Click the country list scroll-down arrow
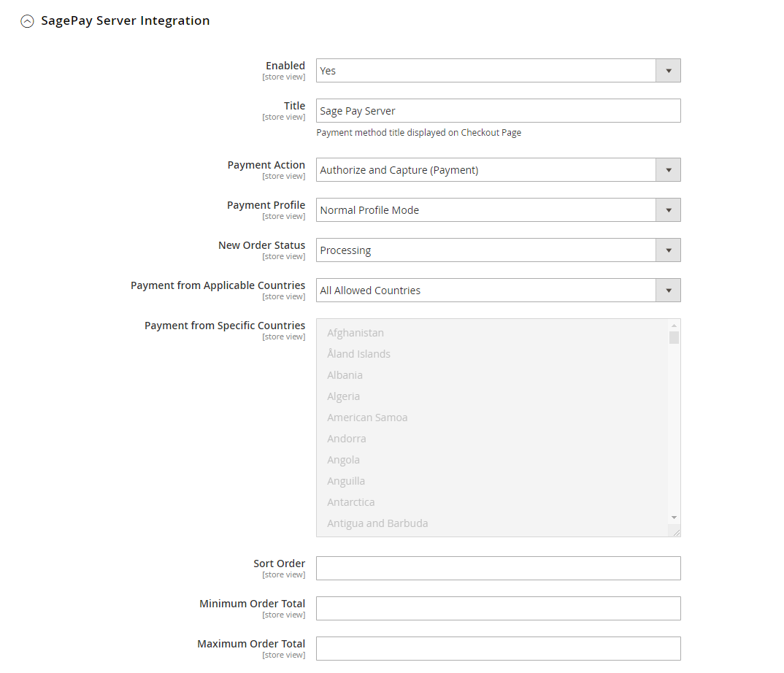784x673 pixels. 673,518
